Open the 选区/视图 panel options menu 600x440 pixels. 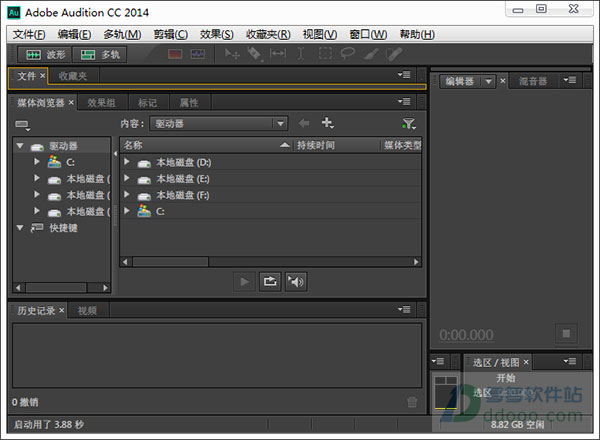pos(570,361)
